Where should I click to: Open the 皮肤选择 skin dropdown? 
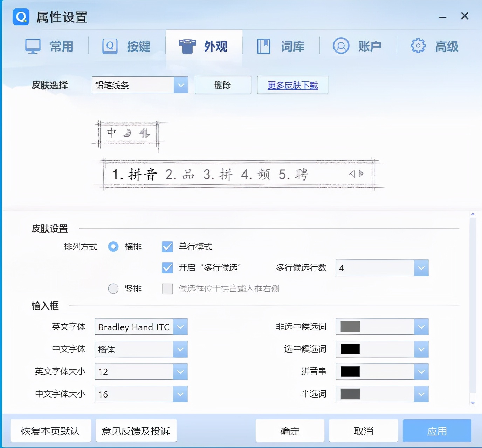click(181, 85)
